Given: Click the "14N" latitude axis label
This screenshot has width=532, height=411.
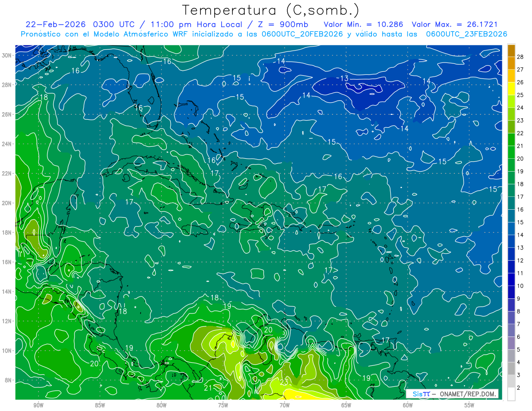Looking at the screenshot, I should pyautogui.click(x=7, y=291).
